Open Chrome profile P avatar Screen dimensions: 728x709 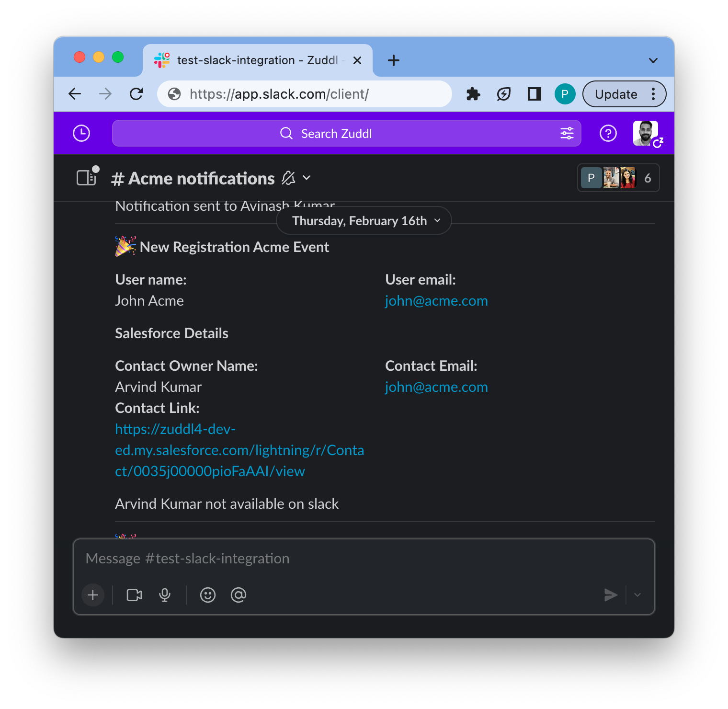565,94
